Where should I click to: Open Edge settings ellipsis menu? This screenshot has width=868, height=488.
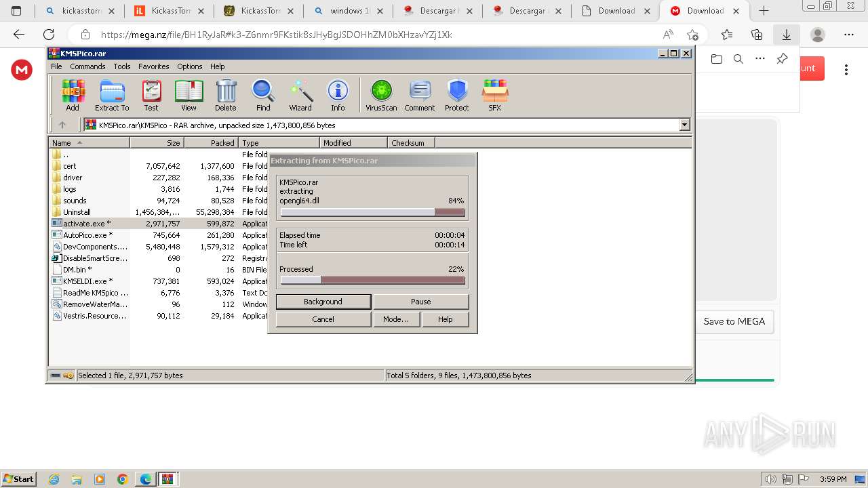[849, 35]
